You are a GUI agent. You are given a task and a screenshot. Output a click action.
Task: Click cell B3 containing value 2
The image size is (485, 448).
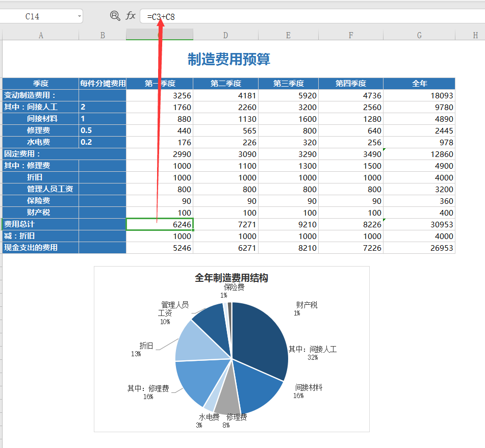(x=102, y=107)
